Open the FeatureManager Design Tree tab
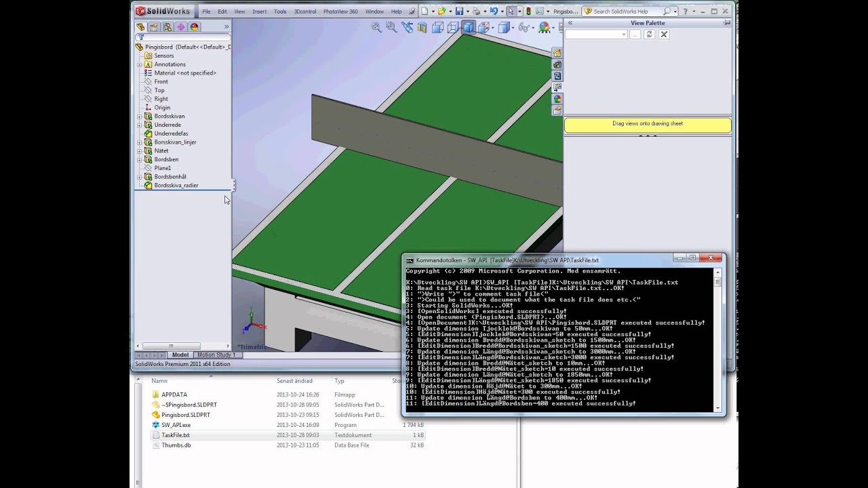 pos(141,27)
